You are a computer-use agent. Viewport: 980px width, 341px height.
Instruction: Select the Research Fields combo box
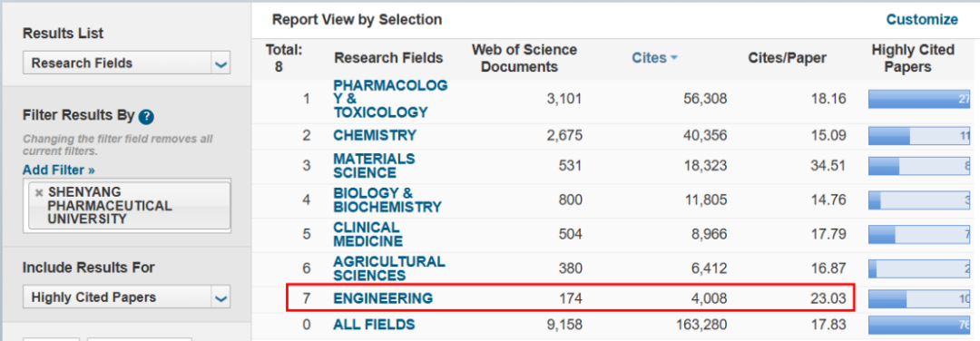(x=127, y=63)
